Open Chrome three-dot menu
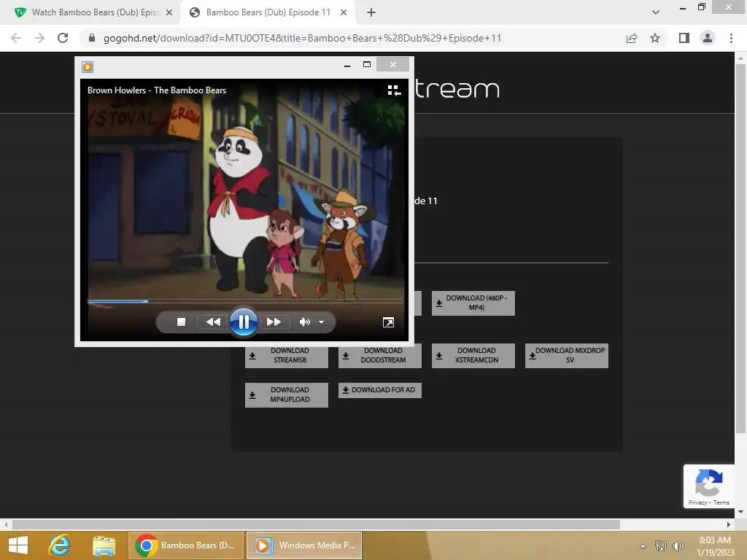747x560 pixels. (731, 38)
